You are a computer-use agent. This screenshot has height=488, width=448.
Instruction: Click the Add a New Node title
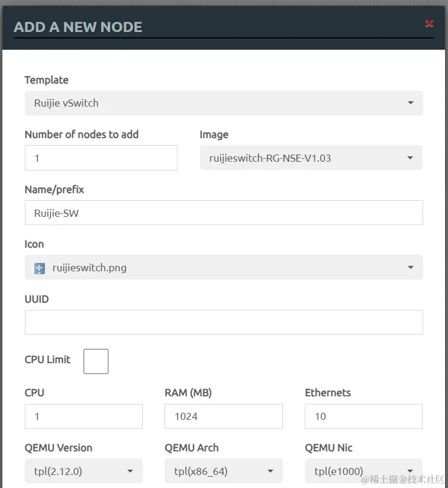coord(78,27)
